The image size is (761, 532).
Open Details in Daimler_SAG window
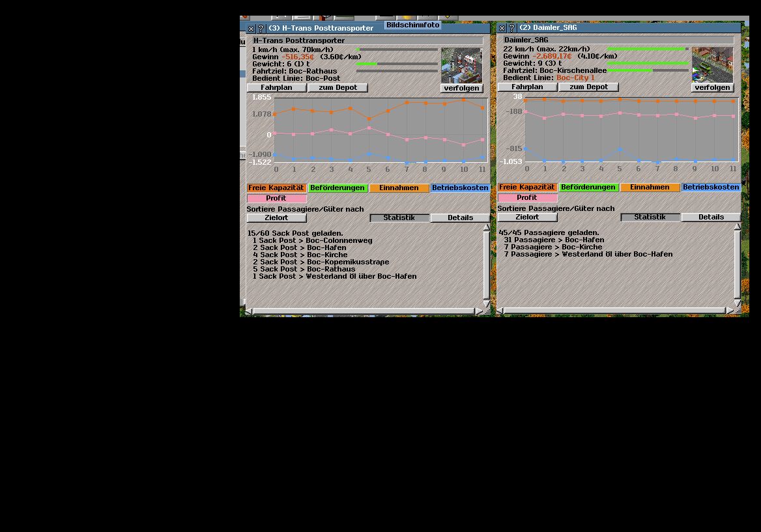(x=711, y=217)
